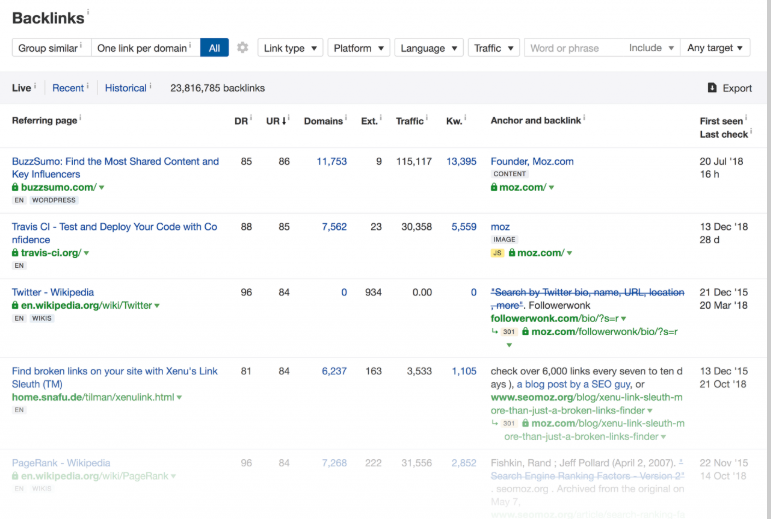Click the info icon next to Backlinks title
Screen dimensions: 777x519
(88, 12)
